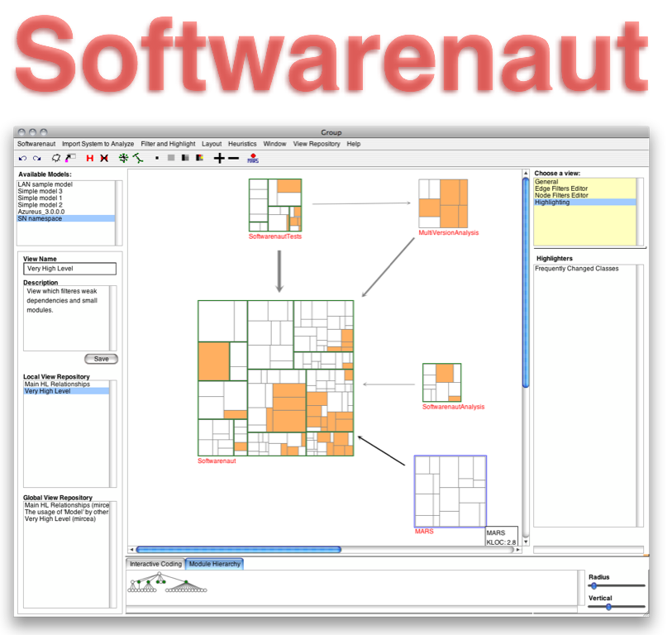Open the View Repository menu
672x635 pixels.
pyautogui.click(x=317, y=144)
